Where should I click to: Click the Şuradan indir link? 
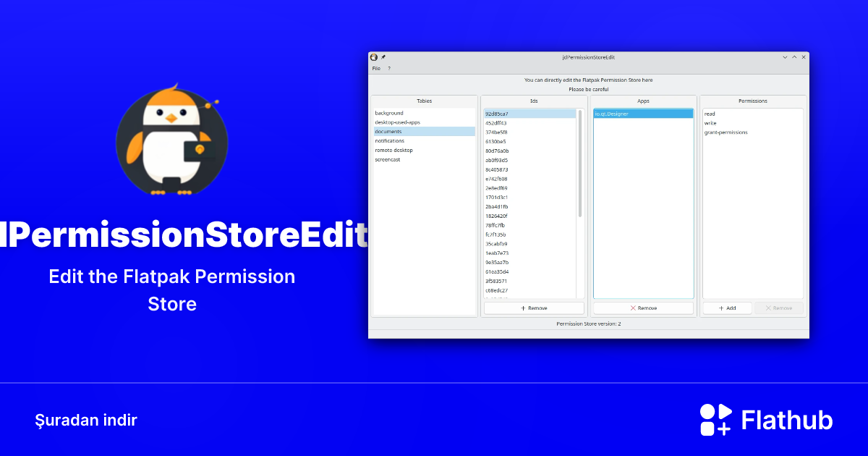pyautogui.click(x=86, y=420)
